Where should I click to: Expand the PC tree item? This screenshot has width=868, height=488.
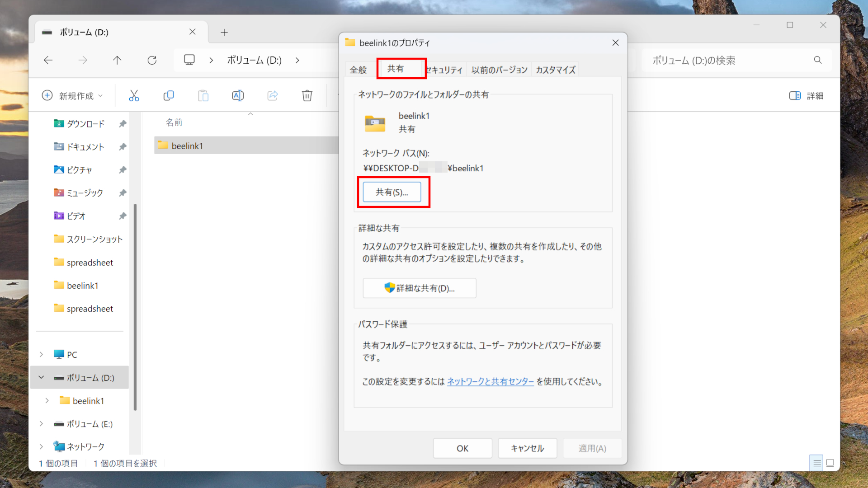point(41,354)
